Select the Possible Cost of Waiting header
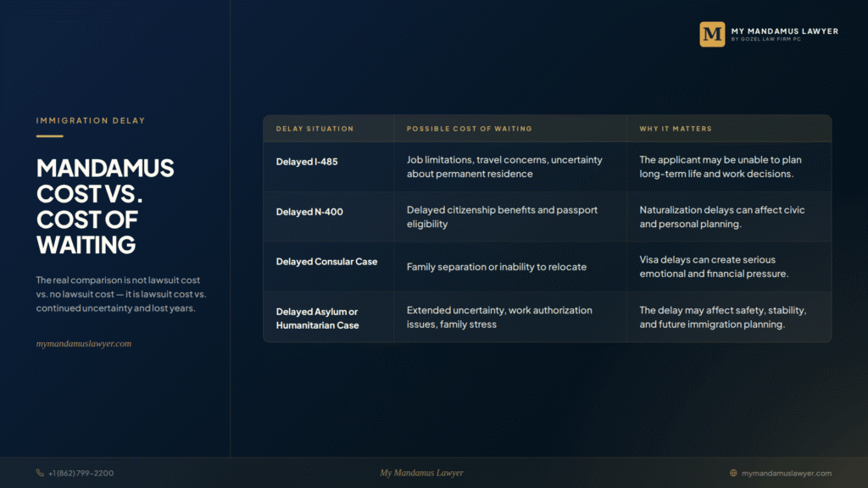 tap(470, 129)
